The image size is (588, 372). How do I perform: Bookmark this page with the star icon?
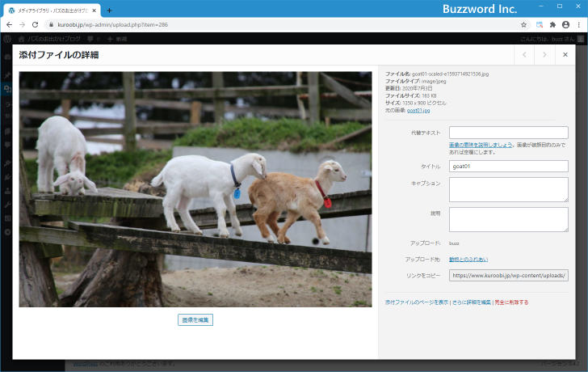click(523, 25)
